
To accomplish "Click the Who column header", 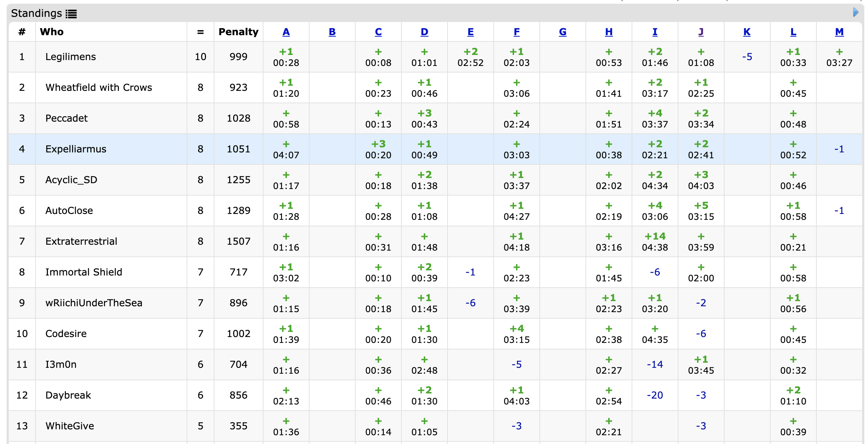I will click(x=52, y=32).
